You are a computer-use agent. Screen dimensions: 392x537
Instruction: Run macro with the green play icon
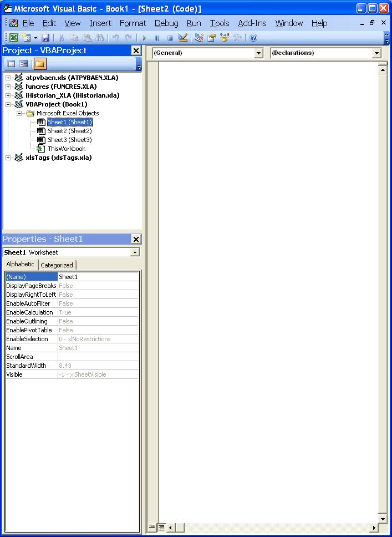(144, 38)
